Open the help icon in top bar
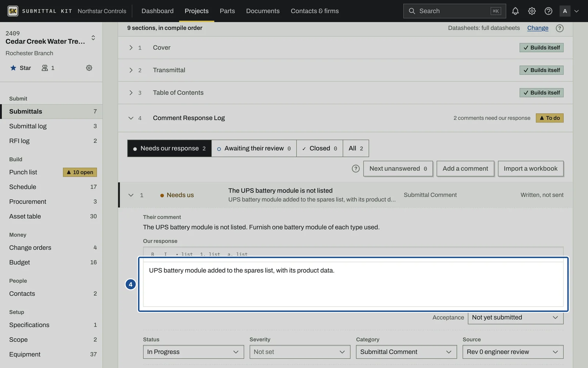 pyautogui.click(x=548, y=11)
